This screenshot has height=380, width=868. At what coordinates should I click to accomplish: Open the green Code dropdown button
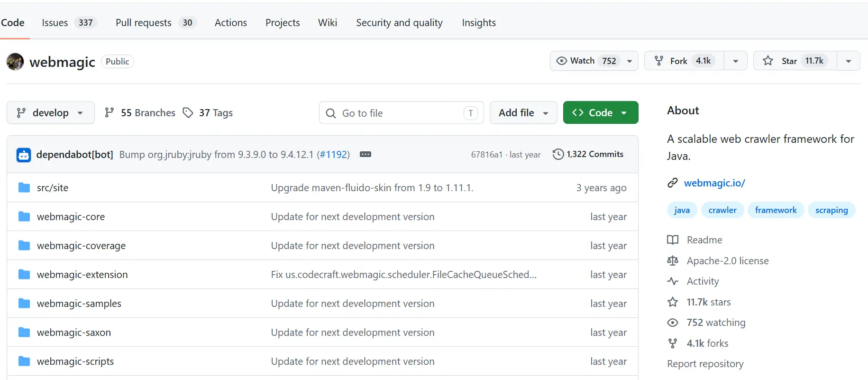pos(601,112)
